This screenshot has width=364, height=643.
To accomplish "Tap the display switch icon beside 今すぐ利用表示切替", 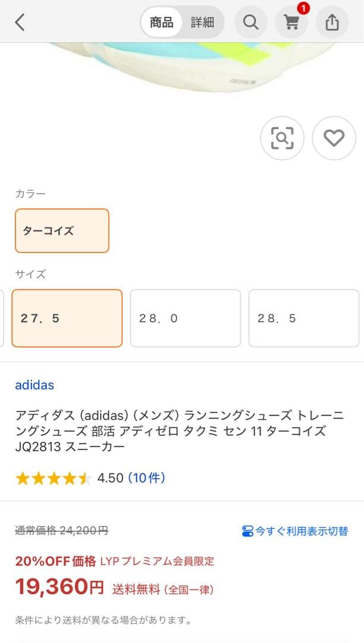I will (x=247, y=533).
